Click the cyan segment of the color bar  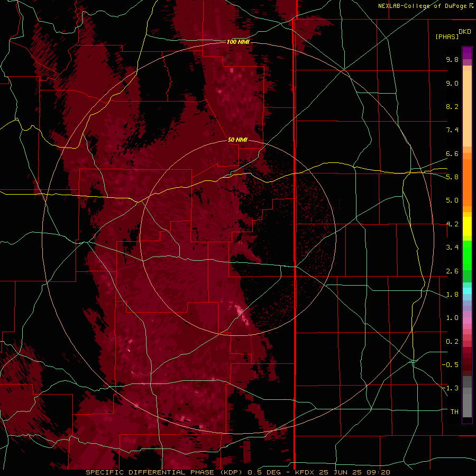pos(467,291)
